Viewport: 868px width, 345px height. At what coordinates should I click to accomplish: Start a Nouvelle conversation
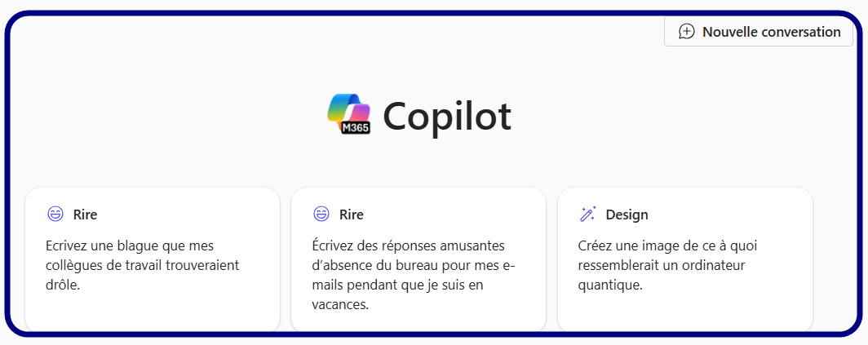(759, 32)
